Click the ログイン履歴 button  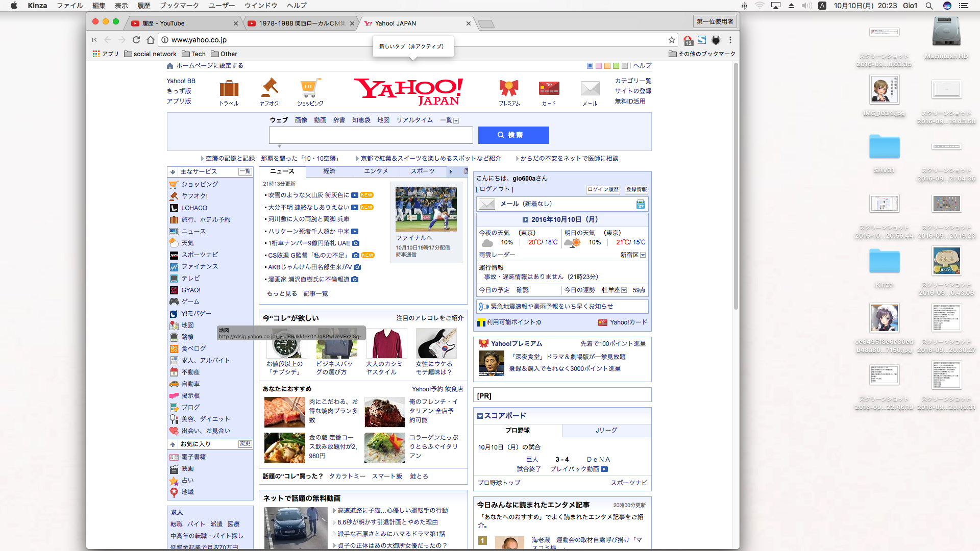coord(603,190)
